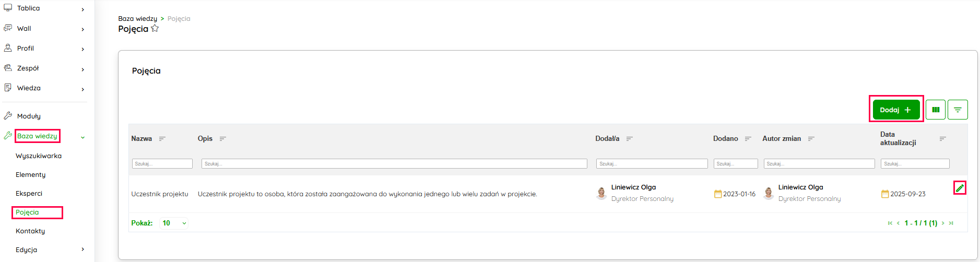Open Kontakty from sidebar menu

click(x=30, y=231)
